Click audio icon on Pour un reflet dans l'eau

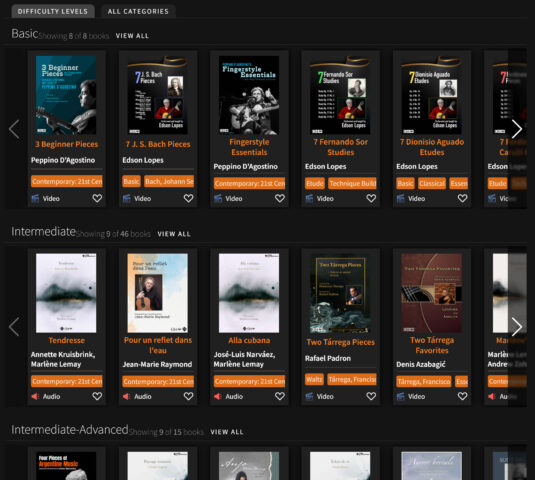point(127,396)
